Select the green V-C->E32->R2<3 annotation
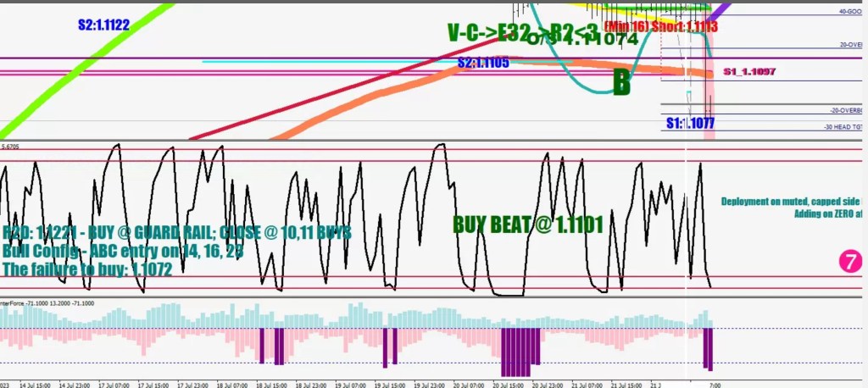This screenshot has width=868, height=388. 526,32
